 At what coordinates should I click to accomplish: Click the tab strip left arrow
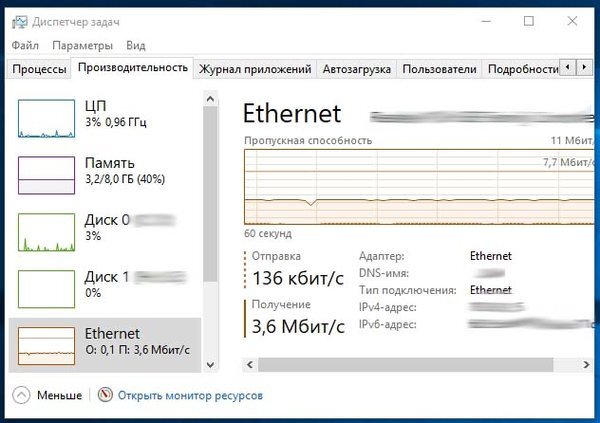point(567,67)
